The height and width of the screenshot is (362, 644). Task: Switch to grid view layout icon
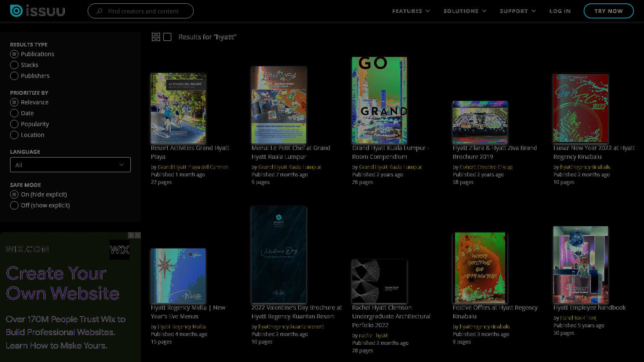pyautogui.click(x=156, y=37)
